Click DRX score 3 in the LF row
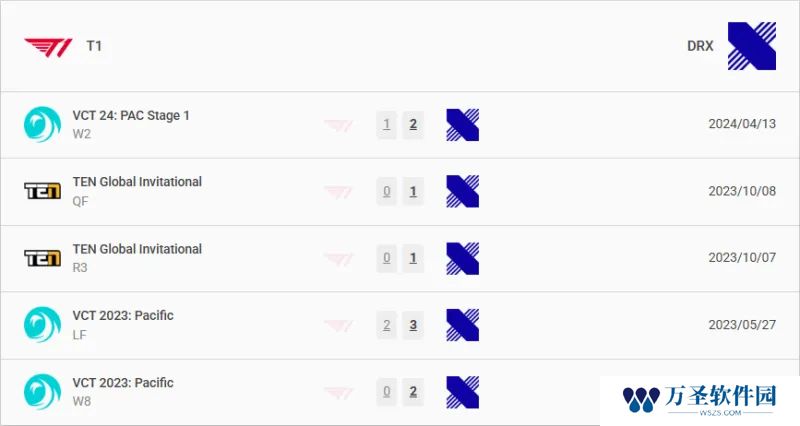The image size is (800, 426). pyautogui.click(x=413, y=325)
